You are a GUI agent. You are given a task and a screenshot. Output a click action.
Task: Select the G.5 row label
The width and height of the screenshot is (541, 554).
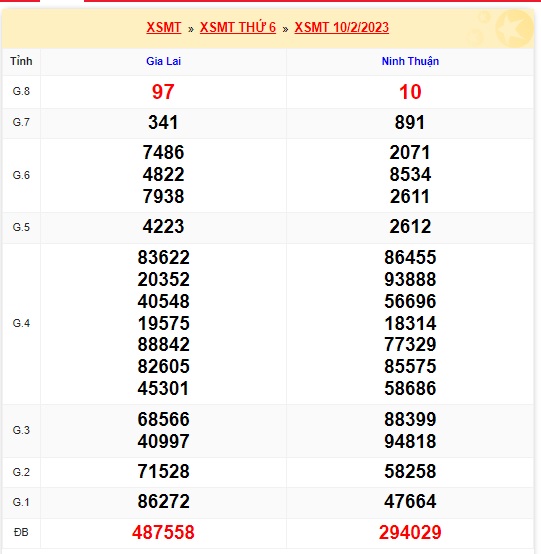click(21, 227)
